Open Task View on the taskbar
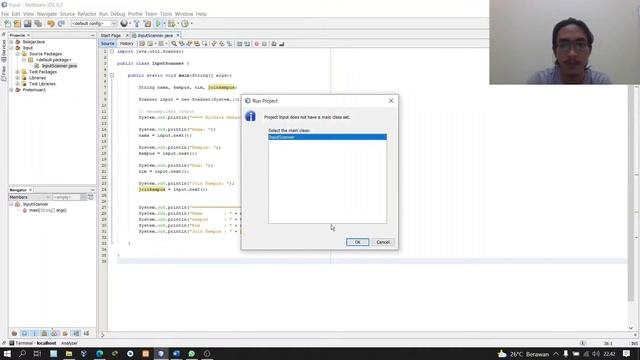 pyautogui.click(x=37, y=354)
